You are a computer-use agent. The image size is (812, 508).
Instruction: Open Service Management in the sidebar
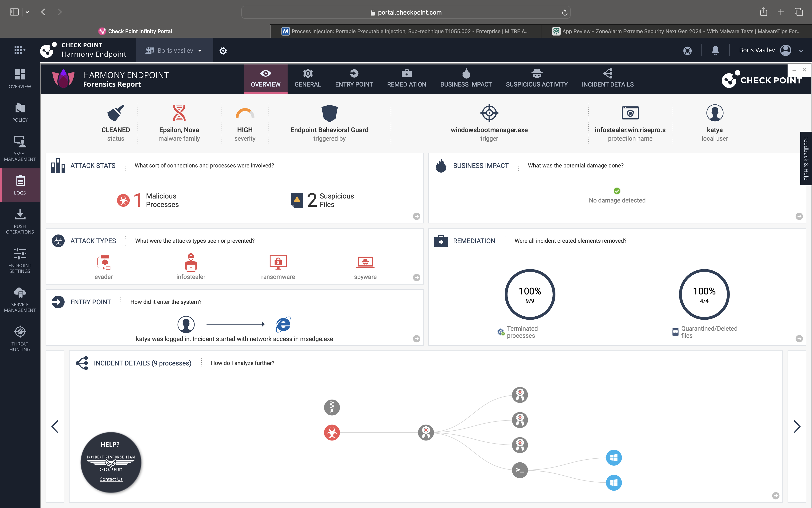20,300
